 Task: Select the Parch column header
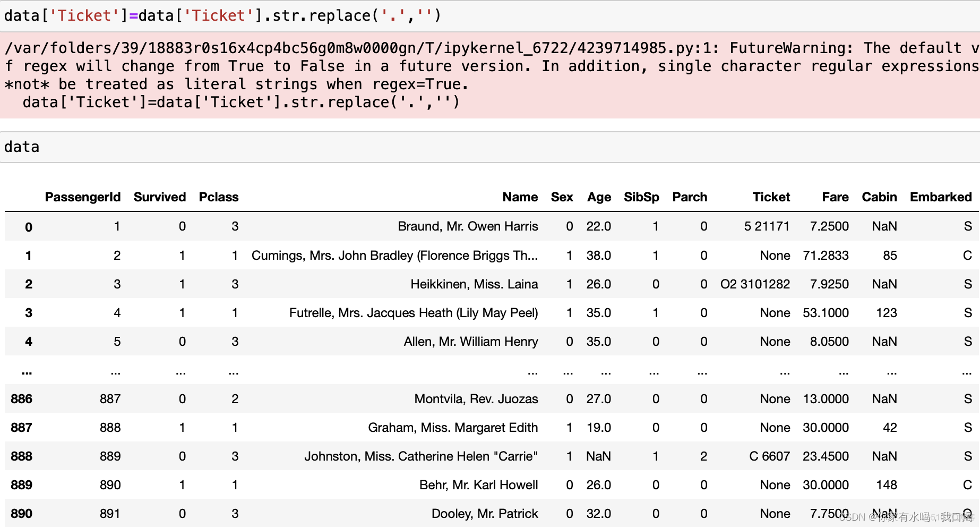pos(690,197)
